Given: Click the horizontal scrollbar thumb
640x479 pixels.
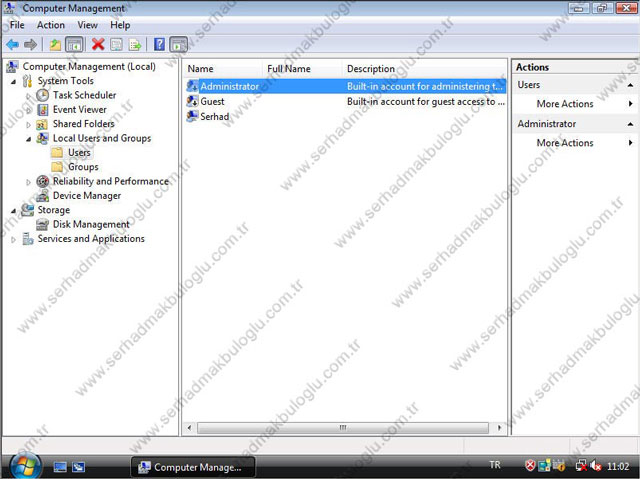Looking at the screenshot, I should [343, 428].
